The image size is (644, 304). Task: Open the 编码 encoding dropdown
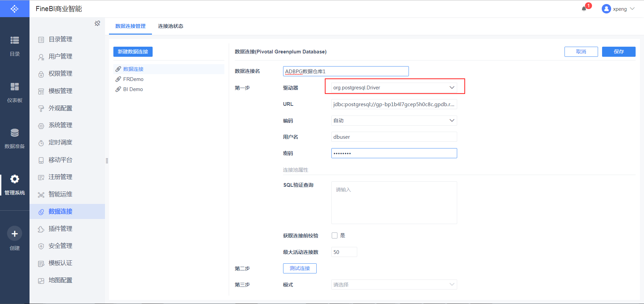pos(394,121)
